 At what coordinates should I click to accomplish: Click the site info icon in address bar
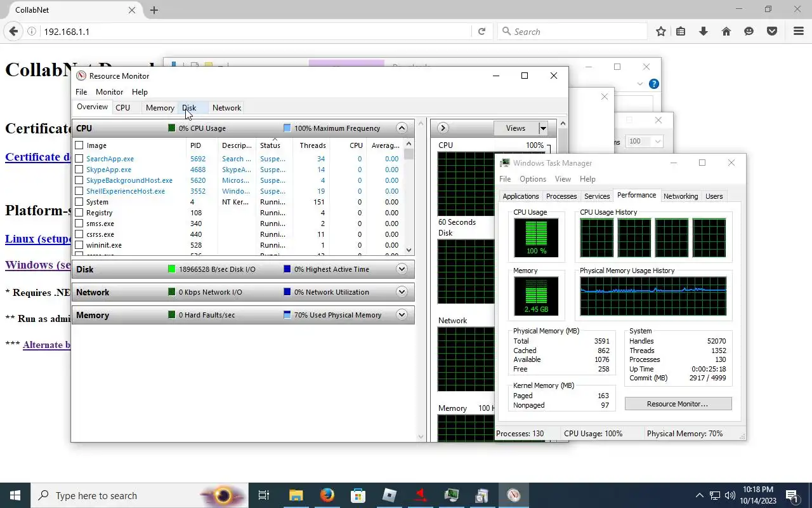(32, 31)
